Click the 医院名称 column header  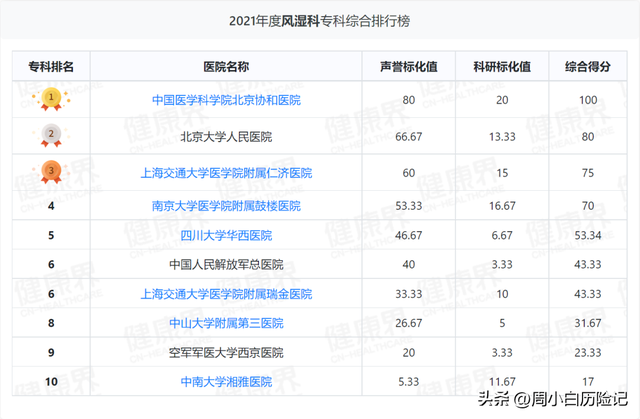226,67
